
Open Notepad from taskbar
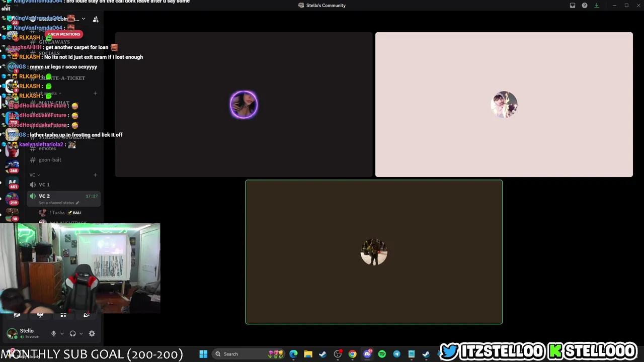pos(412,354)
